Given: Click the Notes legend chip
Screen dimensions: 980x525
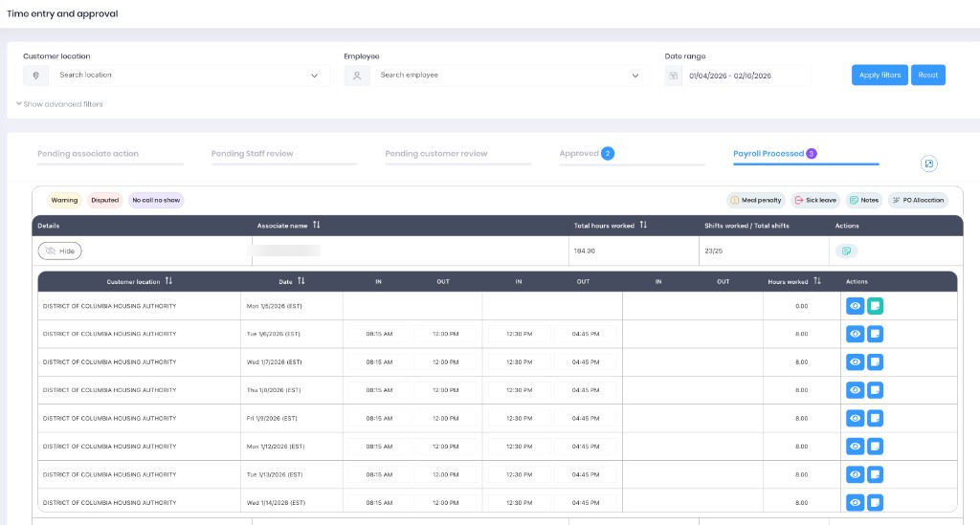Looking at the screenshot, I should (864, 201).
